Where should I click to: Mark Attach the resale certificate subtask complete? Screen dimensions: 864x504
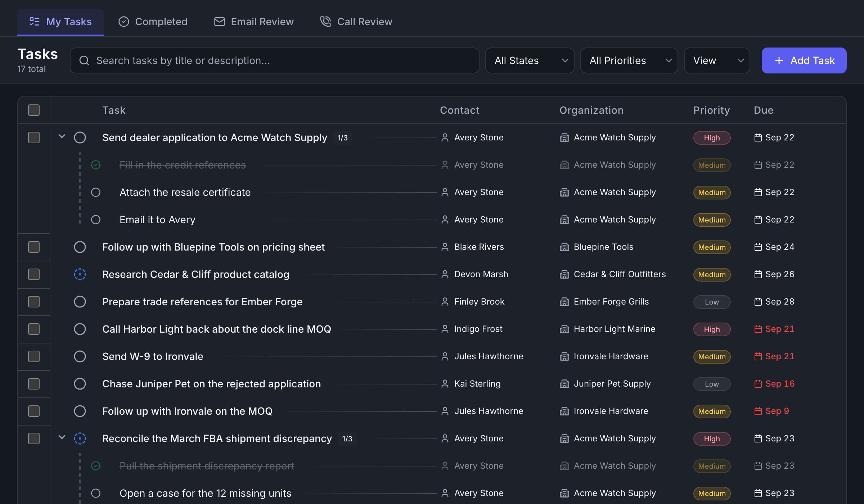(96, 192)
